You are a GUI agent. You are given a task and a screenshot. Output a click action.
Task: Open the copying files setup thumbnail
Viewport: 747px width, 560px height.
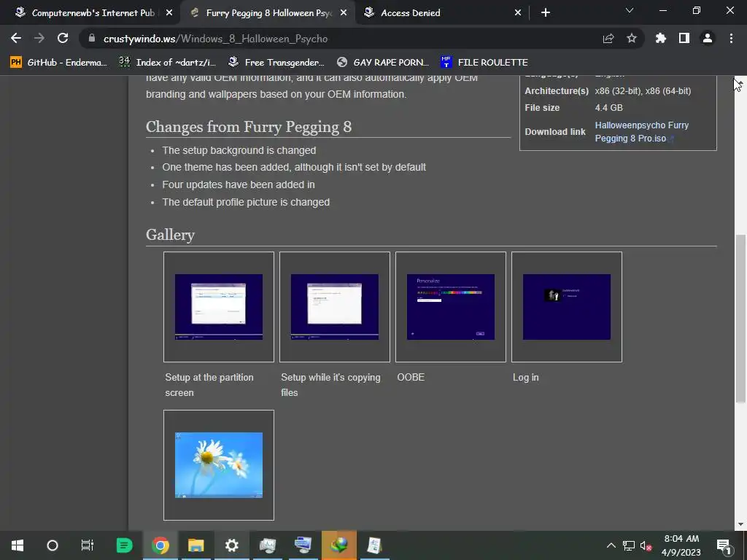(334, 307)
